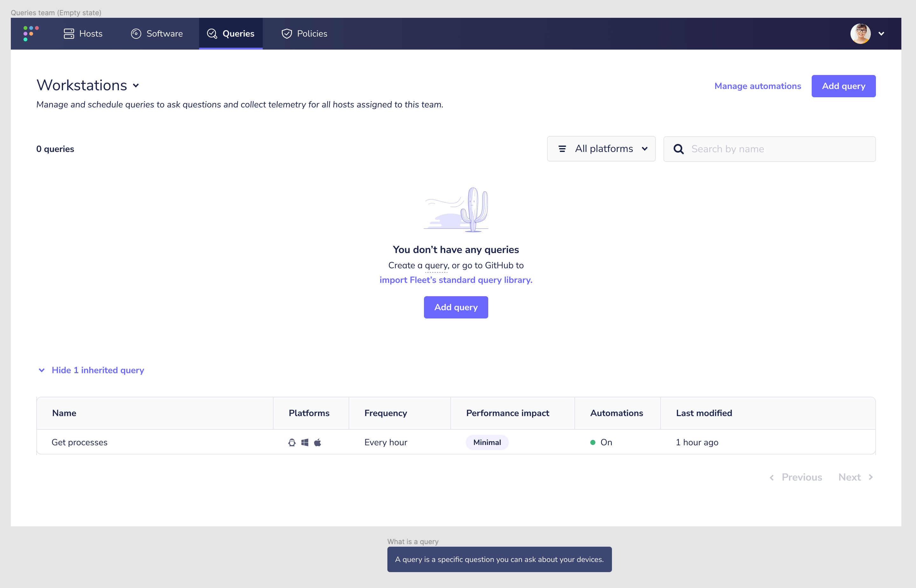Expand the user account menu chevron
The height and width of the screenshot is (588, 916).
881,34
